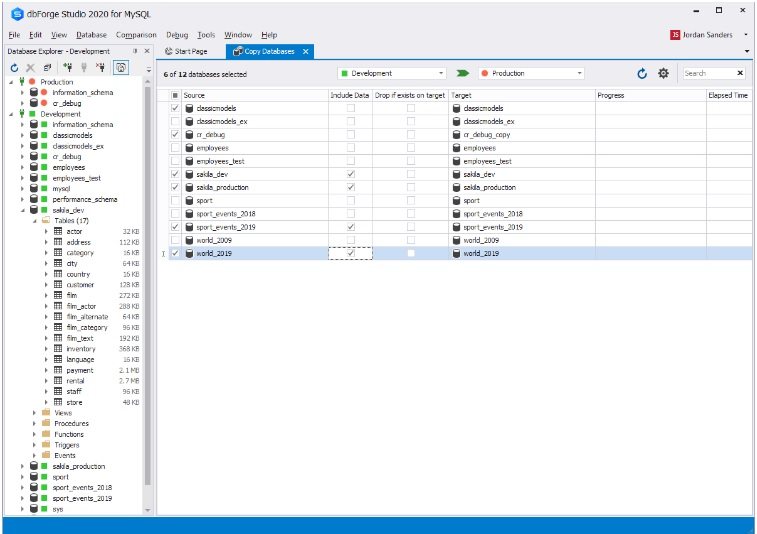757x534 pixels.
Task: Check the classicmodels_ex source row checkbox
Action: pos(175,121)
